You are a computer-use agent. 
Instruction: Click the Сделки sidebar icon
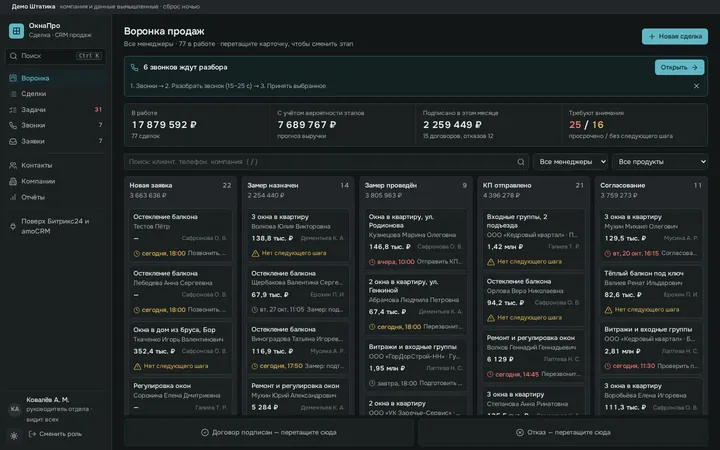click(13, 94)
